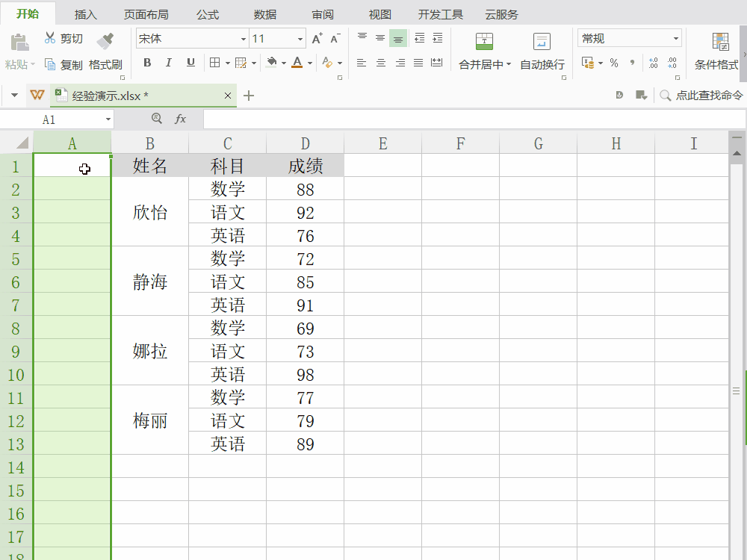Click the Format Painter (格式刷) brush icon
The image size is (747, 560).
(105, 40)
